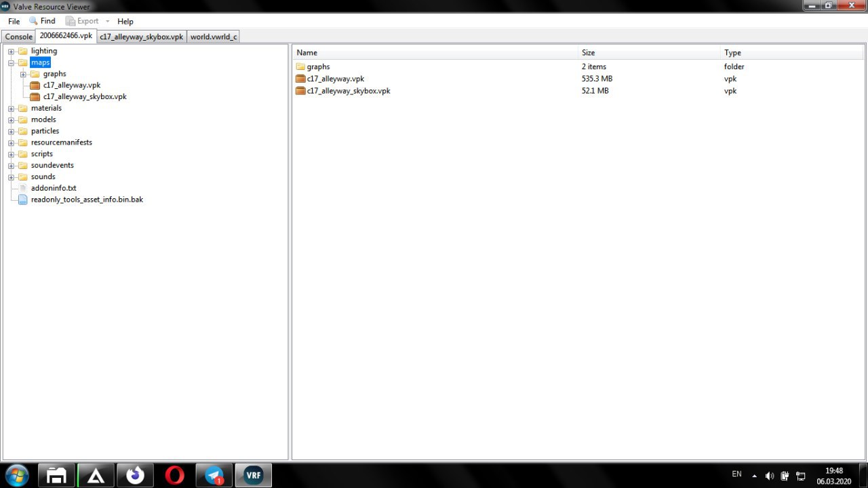
Task: Click the scripts folder icon
Action: 23,154
